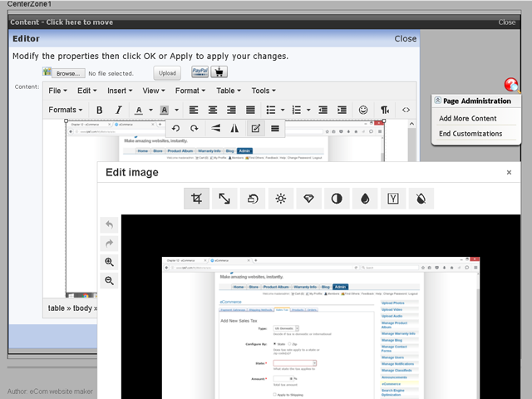532x399 pixels.
Task: Click the Browse file button
Action: coord(68,73)
